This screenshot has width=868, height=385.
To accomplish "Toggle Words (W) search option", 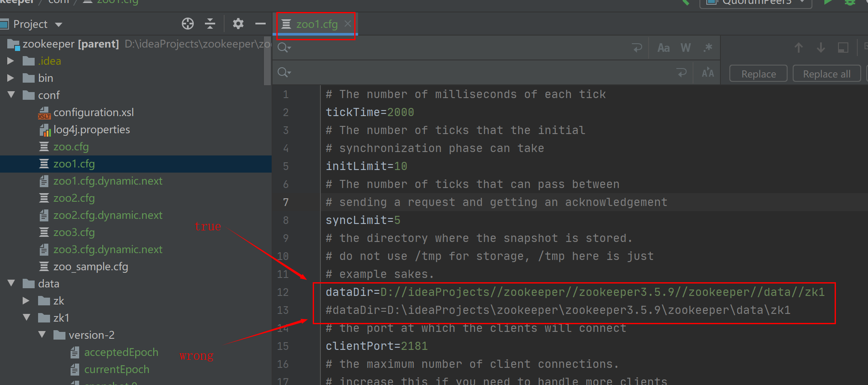I will coord(686,48).
